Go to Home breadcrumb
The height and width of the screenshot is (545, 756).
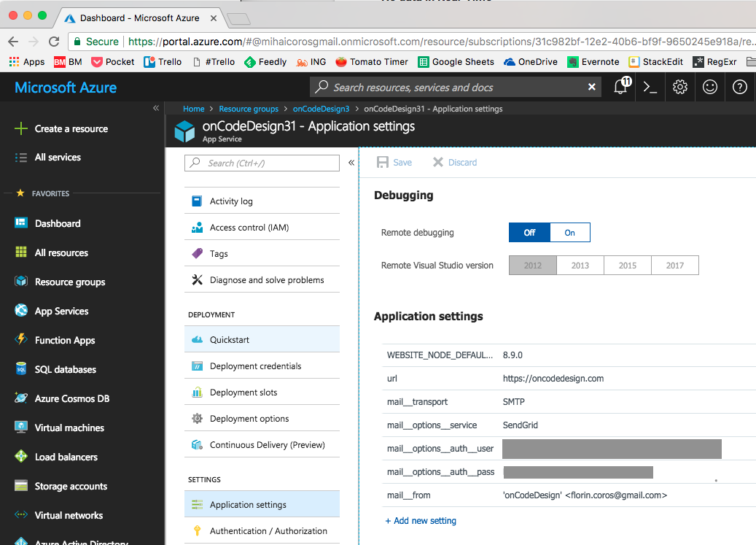click(x=193, y=109)
